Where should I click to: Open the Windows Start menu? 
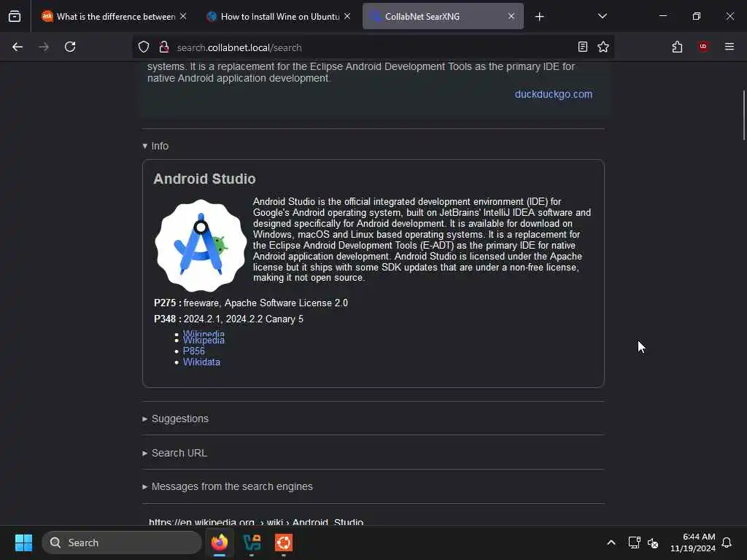pyautogui.click(x=23, y=542)
